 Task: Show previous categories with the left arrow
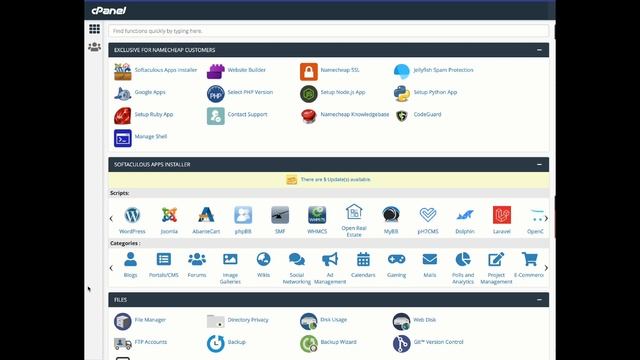point(111,268)
